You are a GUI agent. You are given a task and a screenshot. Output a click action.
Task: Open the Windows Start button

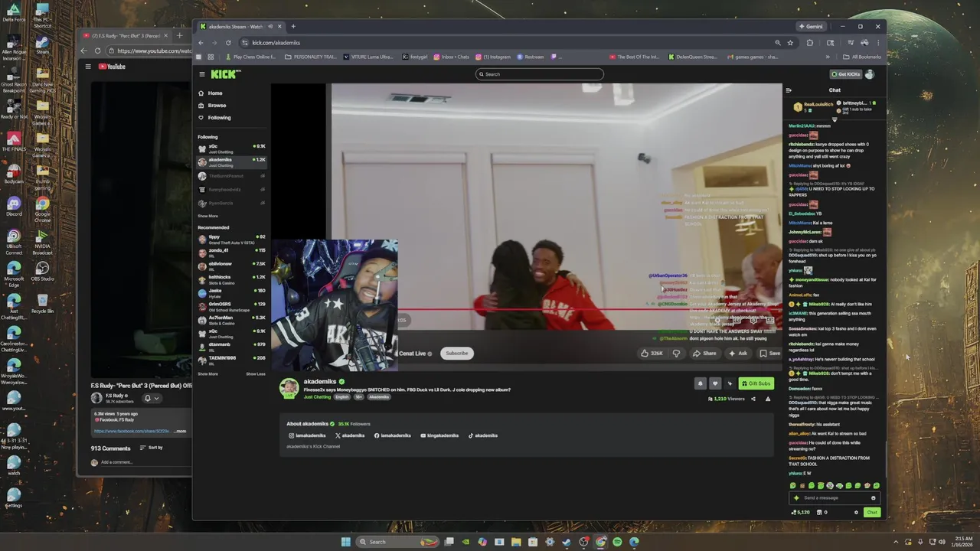click(x=345, y=542)
